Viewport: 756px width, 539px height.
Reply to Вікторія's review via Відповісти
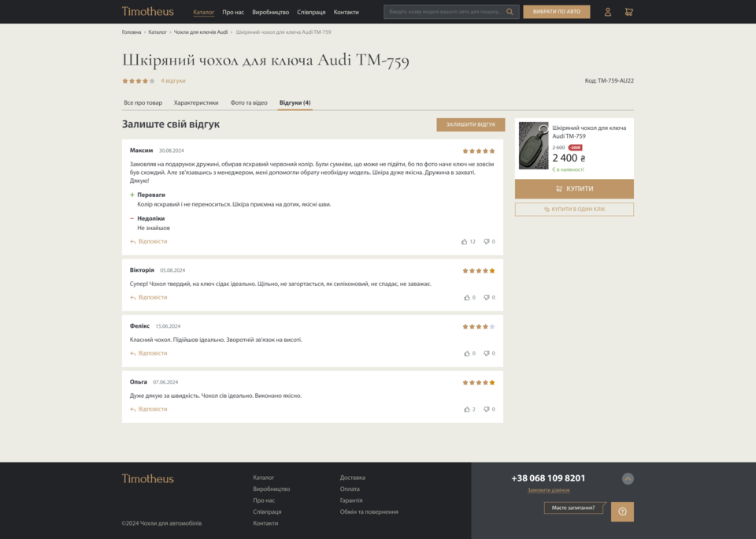pyautogui.click(x=149, y=297)
